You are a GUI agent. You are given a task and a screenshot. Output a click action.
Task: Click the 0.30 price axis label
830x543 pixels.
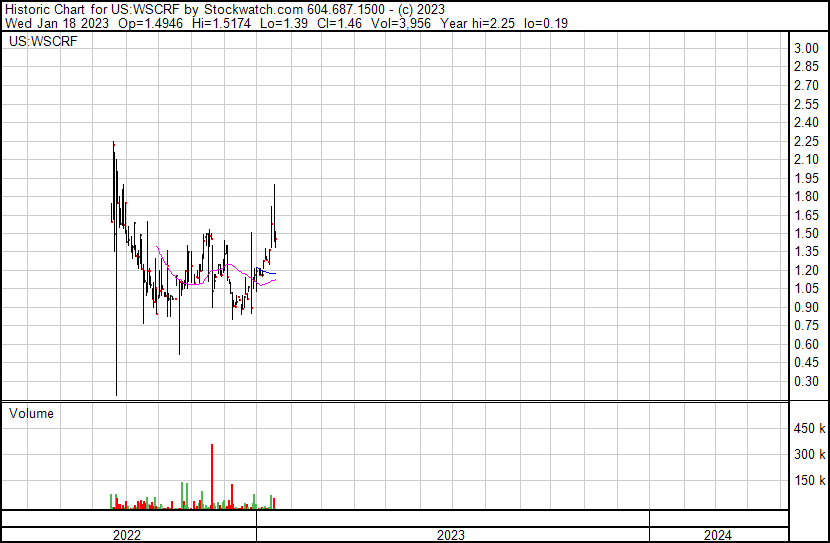click(807, 381)
